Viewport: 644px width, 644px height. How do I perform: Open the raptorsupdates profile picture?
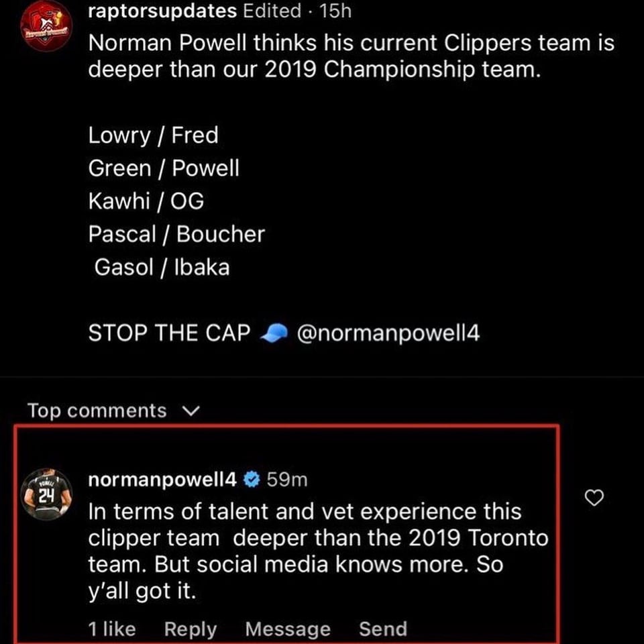46,26
